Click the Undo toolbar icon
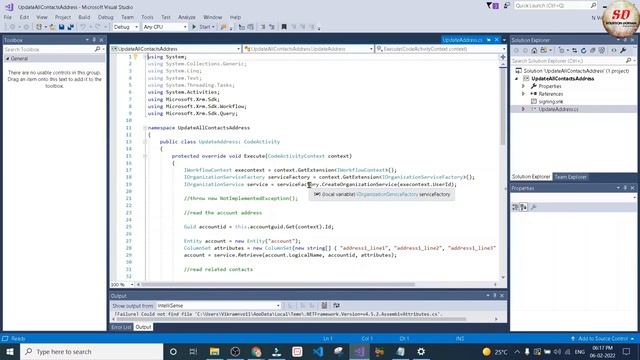Image resolution: width=640 pixels, height=360 pixels. point(83,27)
